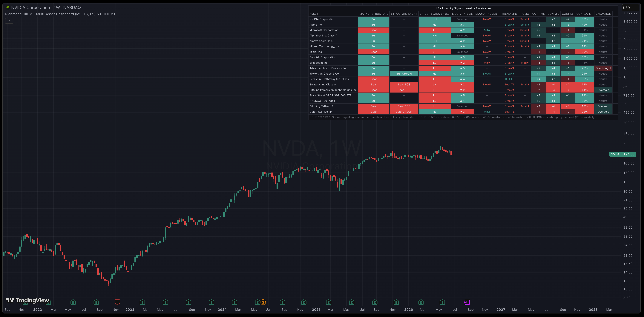The width and height of the screenshot is (644, 317).
Task: Select the RichmondHillCM Multi-Asset Dashboard indicator title
Action: [62, 14]
